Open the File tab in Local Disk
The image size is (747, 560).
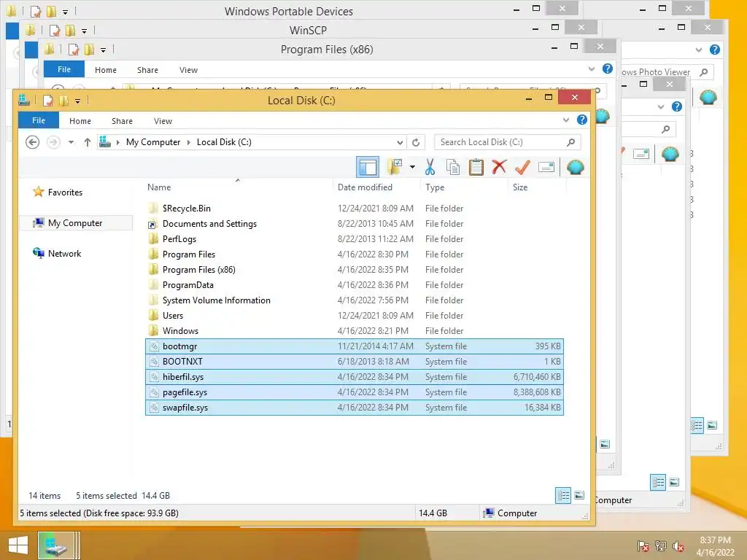(x=39, y=120)
